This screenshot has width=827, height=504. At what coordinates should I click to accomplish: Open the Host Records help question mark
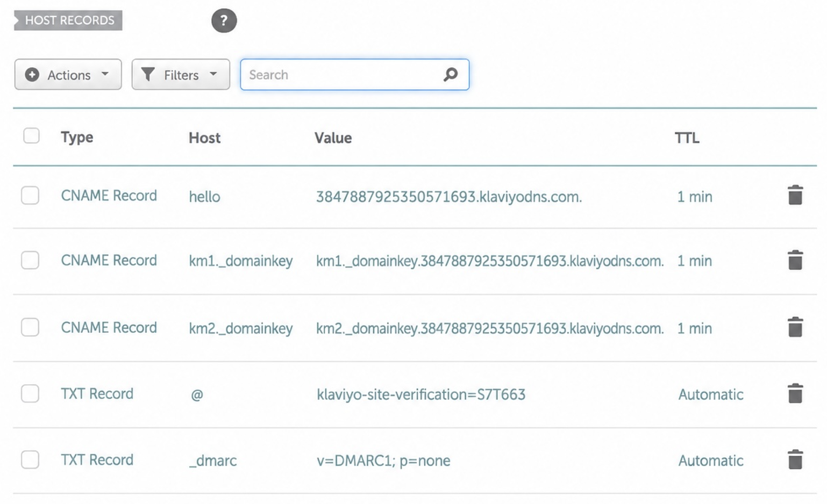224,20
